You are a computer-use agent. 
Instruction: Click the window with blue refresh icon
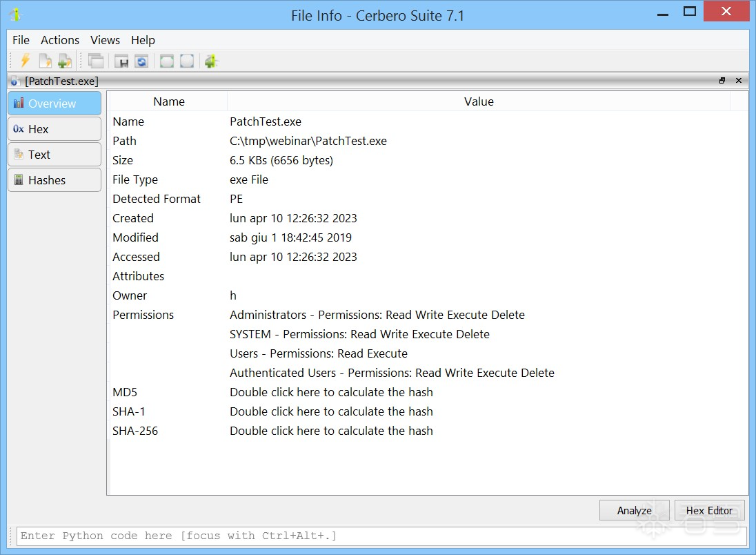point(141,61)
